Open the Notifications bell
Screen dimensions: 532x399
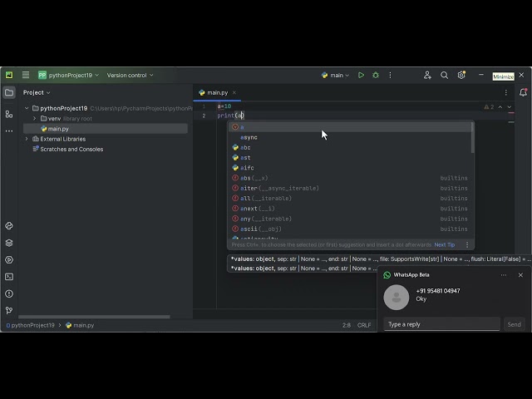click(x=523, y=92)
